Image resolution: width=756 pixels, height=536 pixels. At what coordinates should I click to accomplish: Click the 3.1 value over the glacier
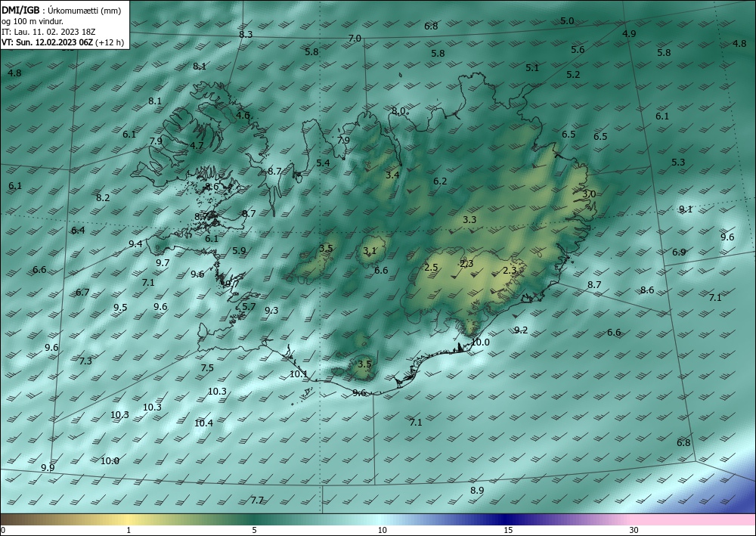(370, 251)
